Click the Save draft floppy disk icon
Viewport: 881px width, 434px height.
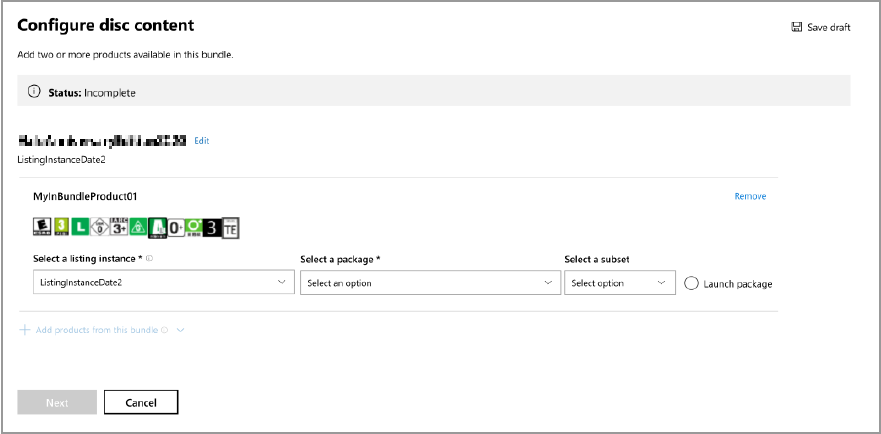point(796,27)
